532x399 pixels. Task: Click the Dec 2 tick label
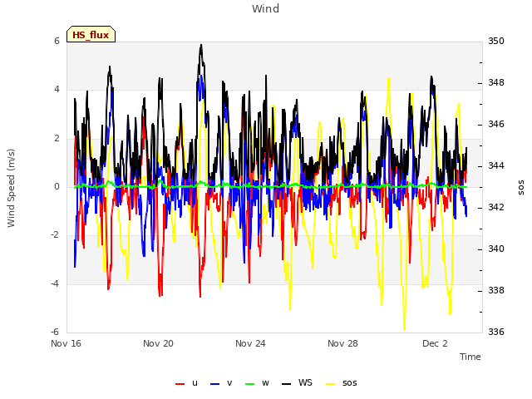click(435, 343)
